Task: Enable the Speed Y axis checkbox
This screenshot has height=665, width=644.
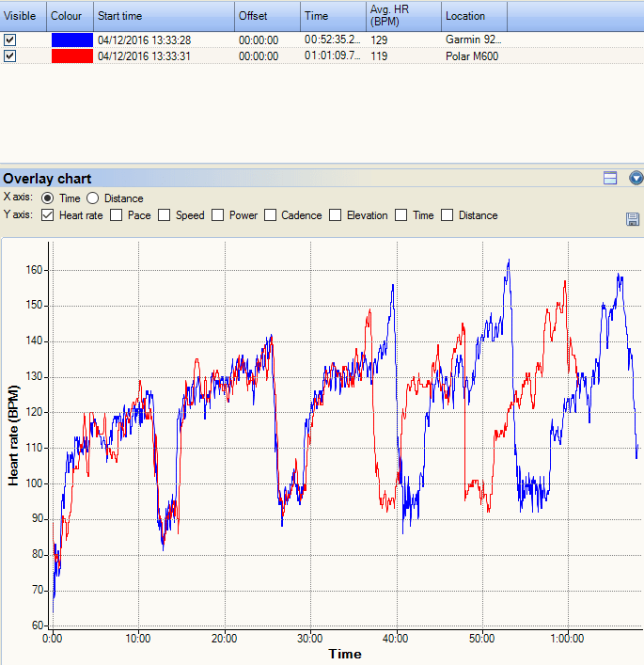Action: (165, 215)
